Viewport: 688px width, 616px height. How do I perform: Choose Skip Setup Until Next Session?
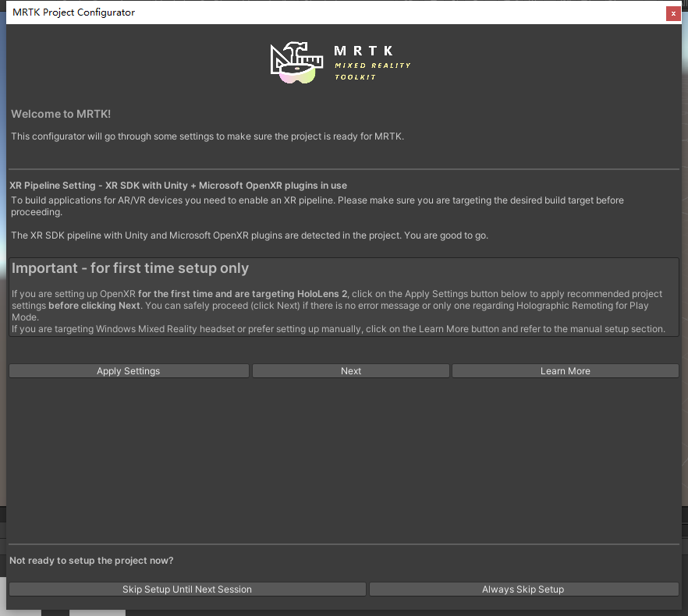point(187,589)
